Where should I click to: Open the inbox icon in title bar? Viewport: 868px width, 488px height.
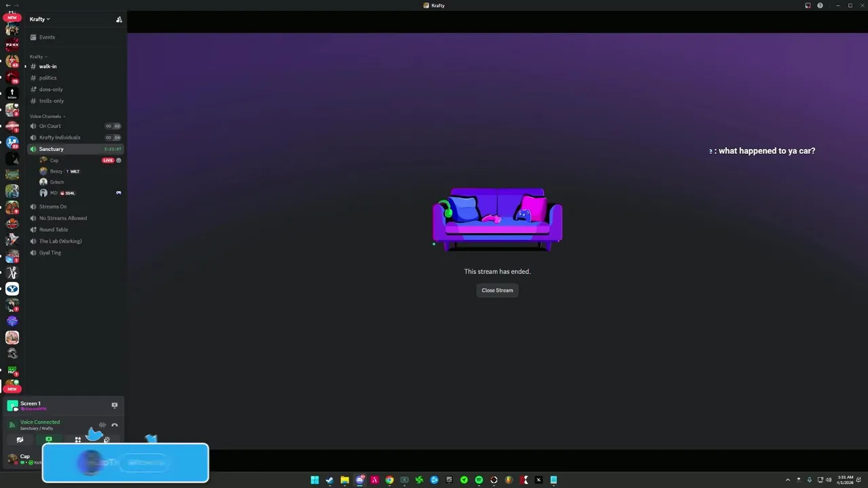[x=808, y=5]
